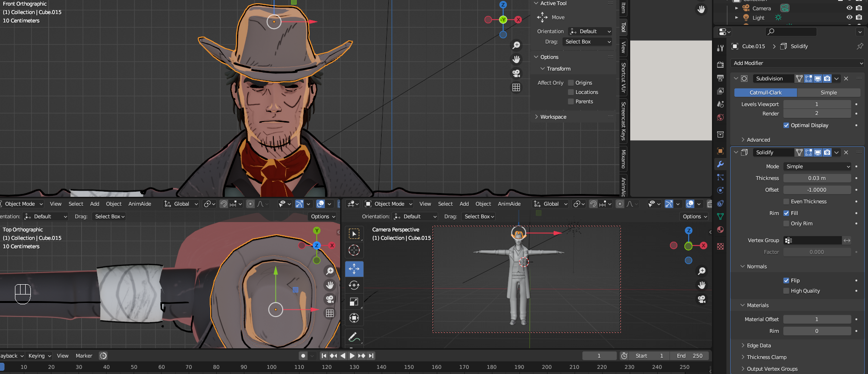Screen dimensions: 868x374
Task: Enable High Quality normals checkbox
Action: pos(786,291)
